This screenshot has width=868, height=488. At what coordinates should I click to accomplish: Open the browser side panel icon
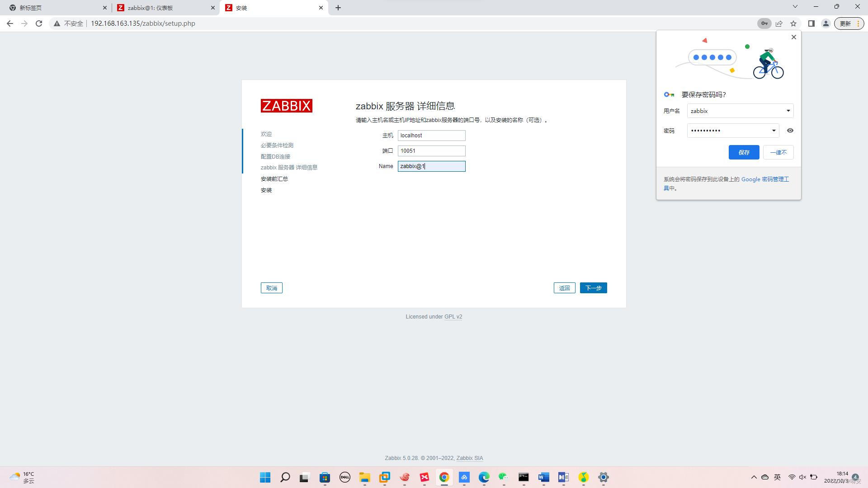(x=811, y=23)
